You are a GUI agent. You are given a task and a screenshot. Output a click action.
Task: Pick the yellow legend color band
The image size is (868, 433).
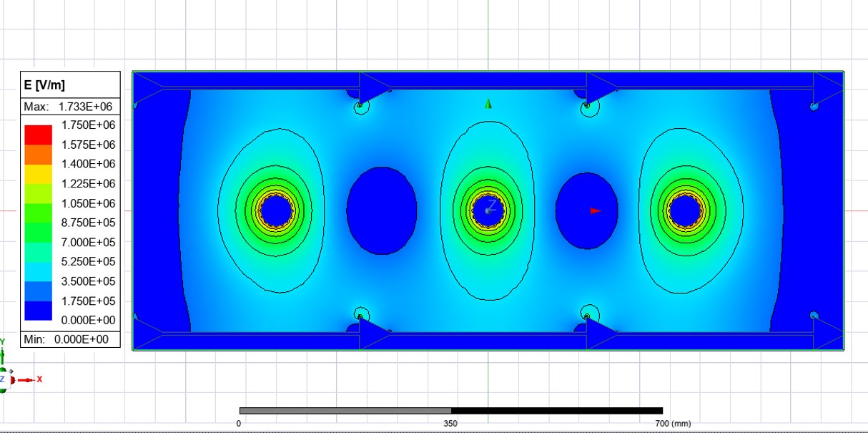38,173
